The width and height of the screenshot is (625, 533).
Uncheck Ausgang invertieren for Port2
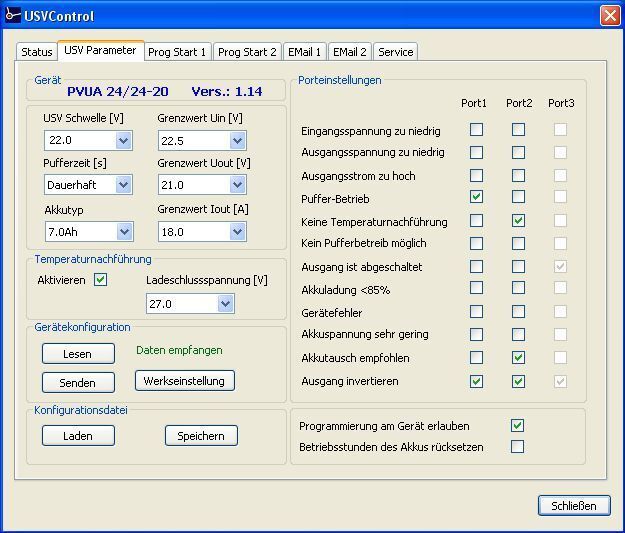pos(518,382)
